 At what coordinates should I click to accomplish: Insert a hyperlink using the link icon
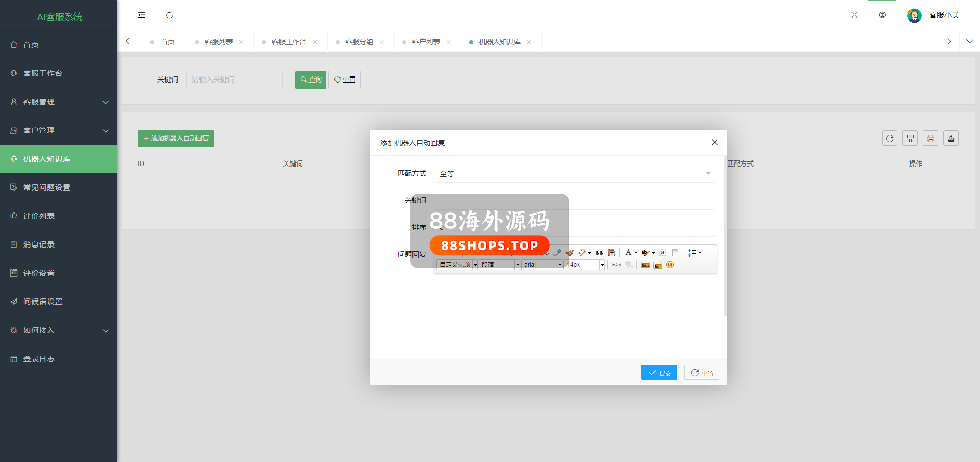pos(616,265)
